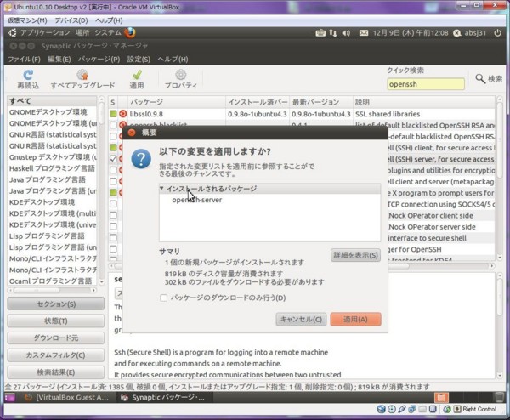Toggle checkbox of interface to secure shell row
Screen dimensions: 510x420
[113, 237]
